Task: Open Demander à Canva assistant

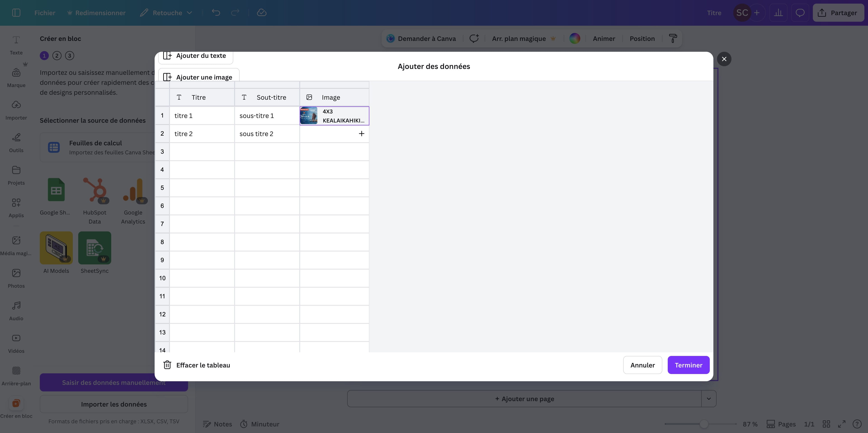Action: (x=421, y=39)
